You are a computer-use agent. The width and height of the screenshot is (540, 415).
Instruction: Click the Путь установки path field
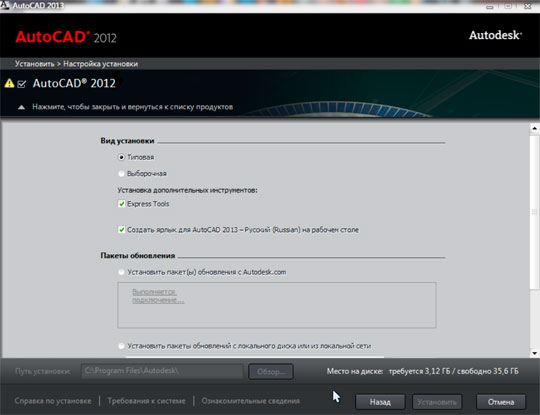pyautogui.click(x=162, y=371)
